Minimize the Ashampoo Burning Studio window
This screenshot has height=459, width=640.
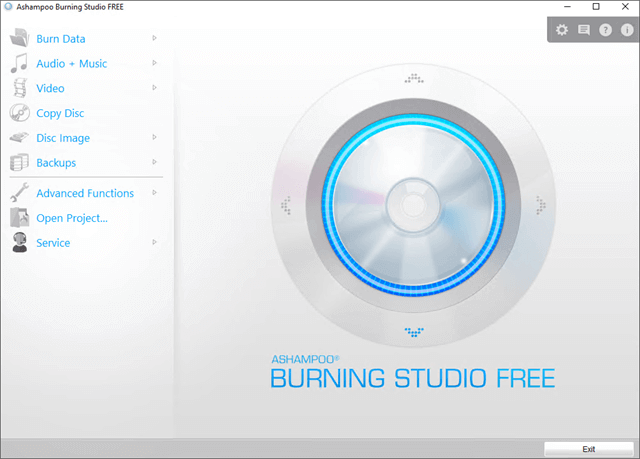(x=567, y=7)
